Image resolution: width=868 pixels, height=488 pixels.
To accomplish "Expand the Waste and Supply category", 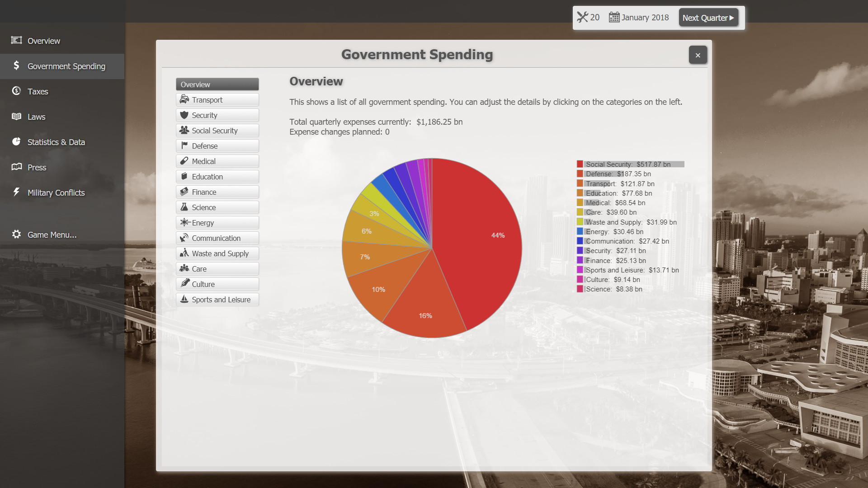I will [217, 253].
